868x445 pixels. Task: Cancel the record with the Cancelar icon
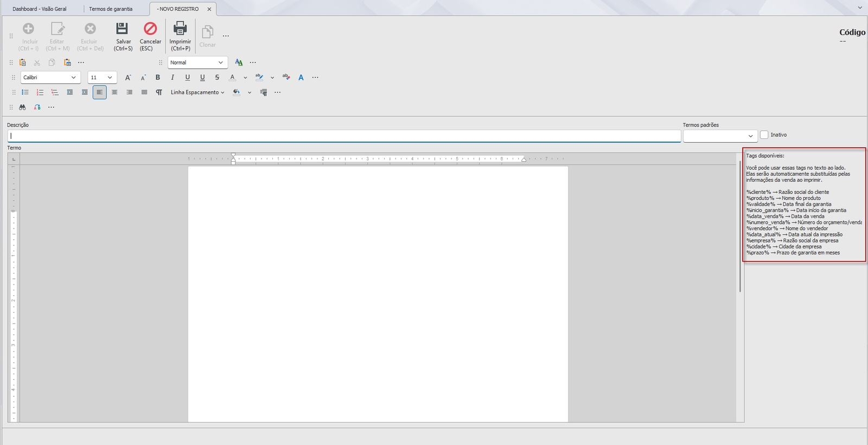(x=150, y=28)
